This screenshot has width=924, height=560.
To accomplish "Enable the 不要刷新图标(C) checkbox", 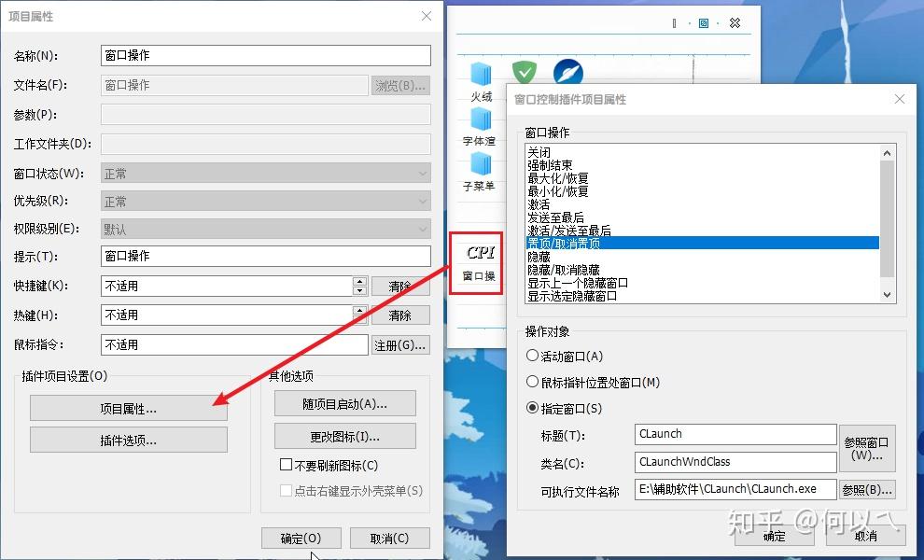I will (x=287, y=466).
